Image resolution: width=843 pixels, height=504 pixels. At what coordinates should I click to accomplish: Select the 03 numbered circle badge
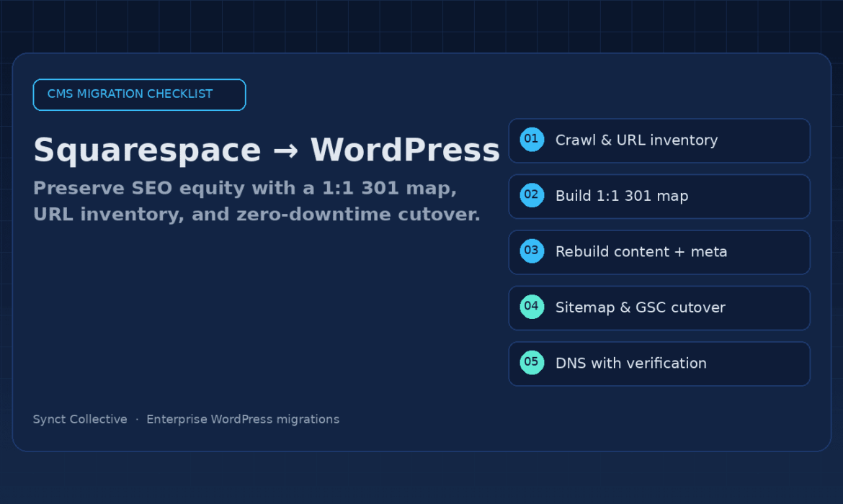point(532,251)
